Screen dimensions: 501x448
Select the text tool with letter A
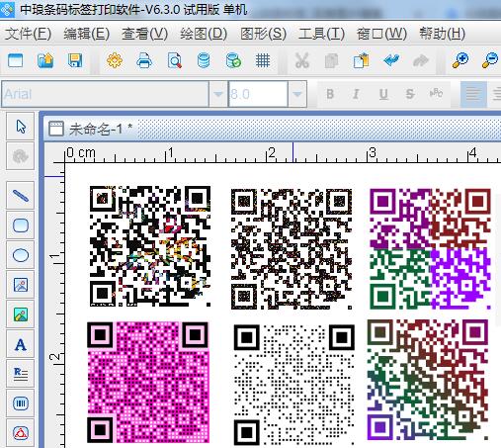click(21, 344)
